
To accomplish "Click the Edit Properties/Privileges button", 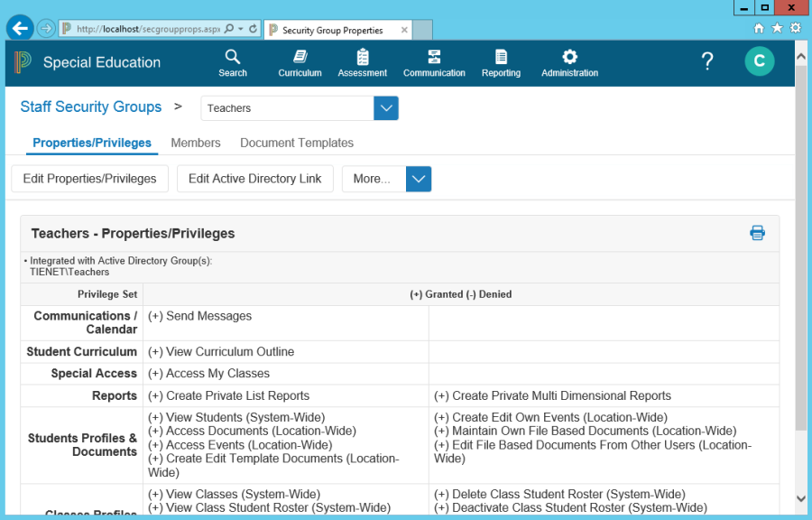I will [x=89, y=179].
